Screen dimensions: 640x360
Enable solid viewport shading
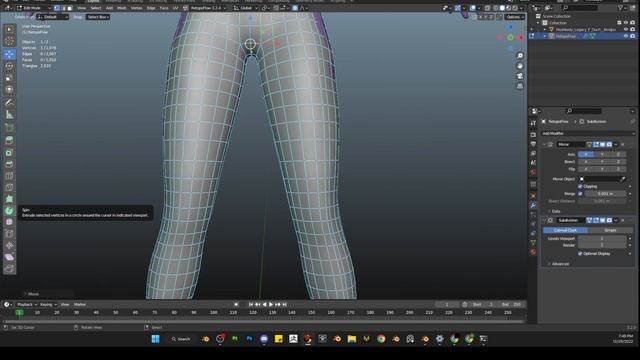[x=502, y=8]
